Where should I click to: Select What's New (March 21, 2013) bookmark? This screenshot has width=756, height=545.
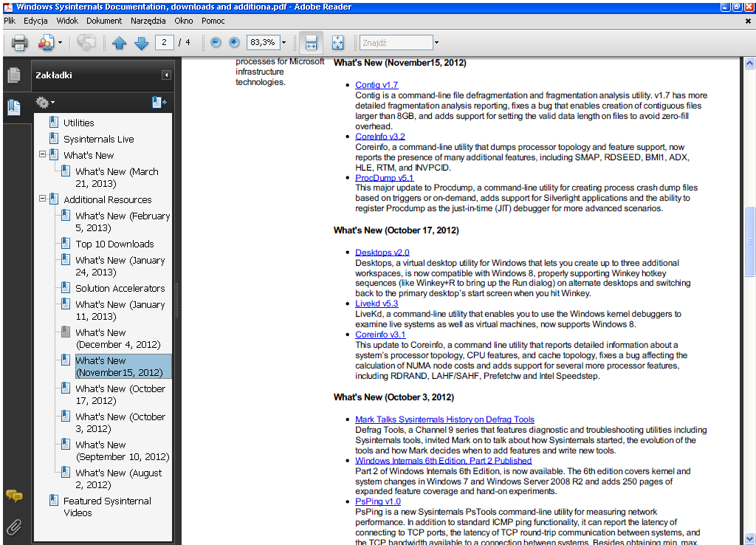coord(117,177)
